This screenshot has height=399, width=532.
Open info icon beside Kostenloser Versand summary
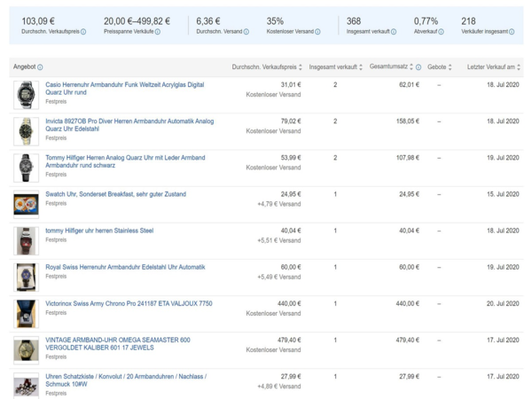[317, 32]
